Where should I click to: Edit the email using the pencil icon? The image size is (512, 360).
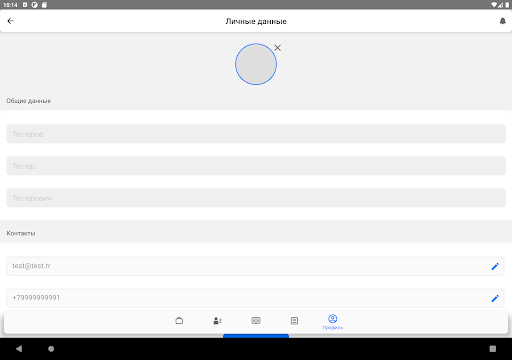495,266
